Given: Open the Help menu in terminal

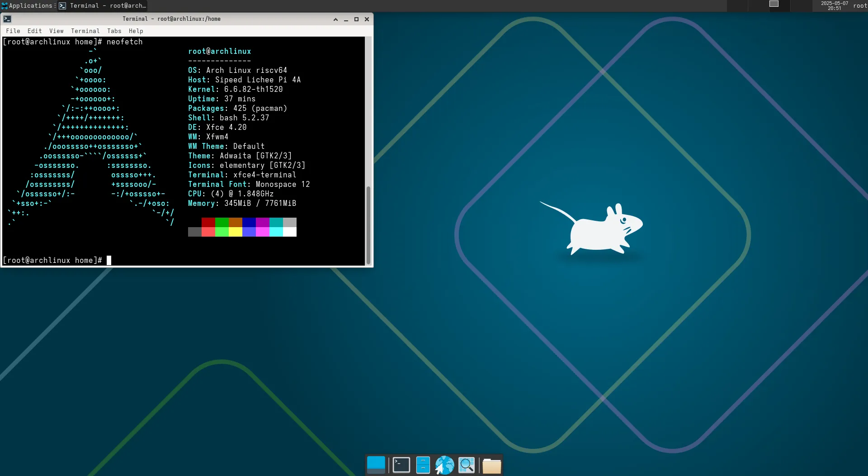Looking at the screenshot, I should click(x=136, y=31).
